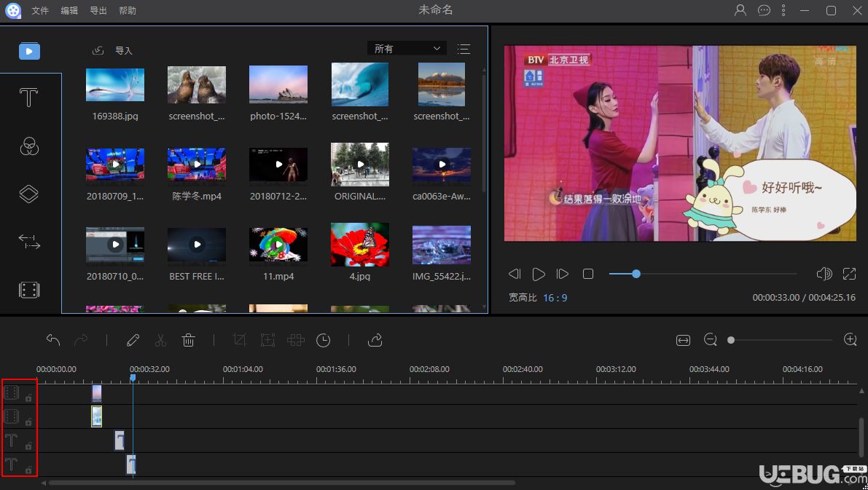
Task: Click the user account icon
Action: coord(740,10)
